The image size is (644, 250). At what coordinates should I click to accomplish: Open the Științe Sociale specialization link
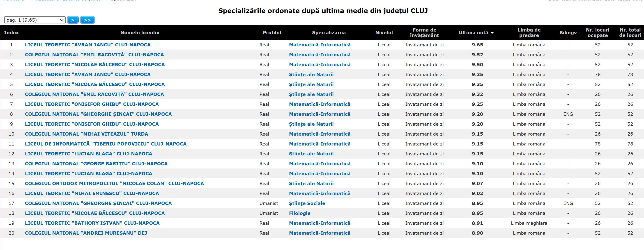coord(307,203)
